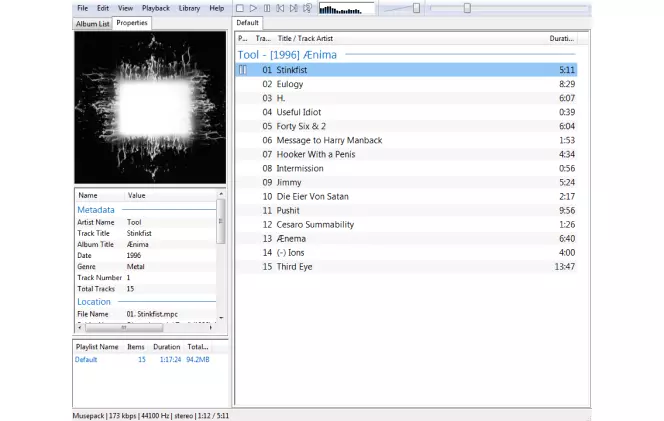Click the properties horizontal scrollbar left arrow
Viewport: 664px width, 421px height.
pos(80,327)
